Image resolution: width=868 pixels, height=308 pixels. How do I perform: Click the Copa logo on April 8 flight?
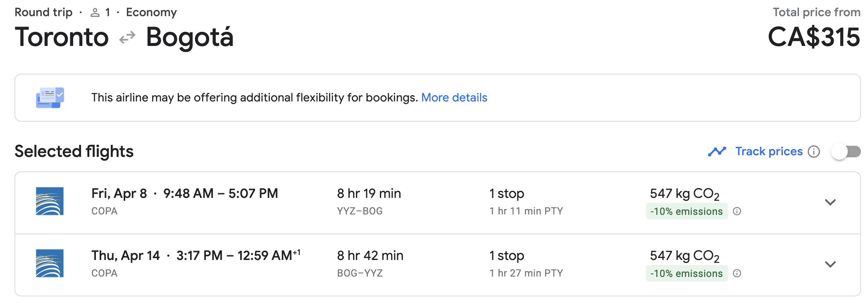point(50,201)
